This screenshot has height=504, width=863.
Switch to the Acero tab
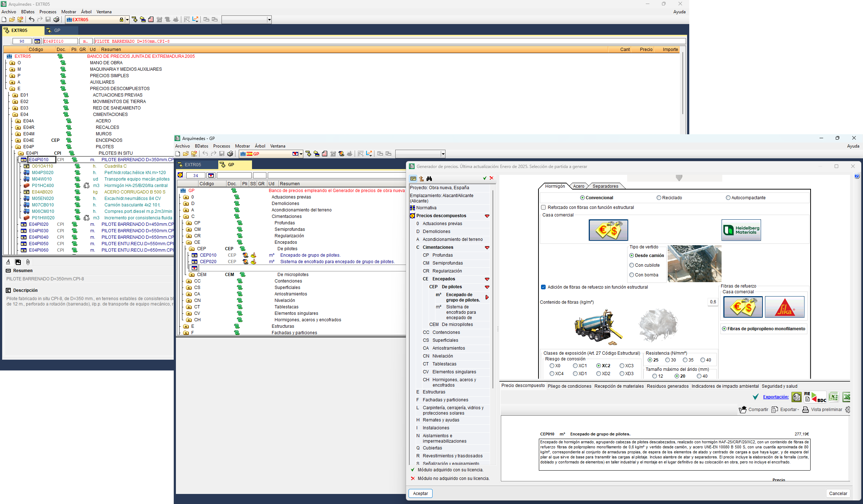[x=578, y=186]
